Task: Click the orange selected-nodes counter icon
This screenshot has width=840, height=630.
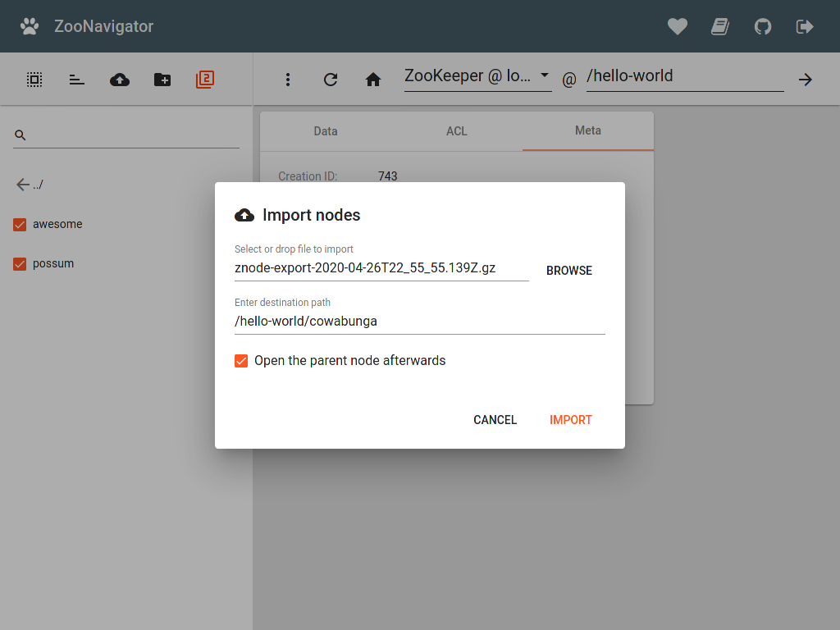Action: coord(204,79)
